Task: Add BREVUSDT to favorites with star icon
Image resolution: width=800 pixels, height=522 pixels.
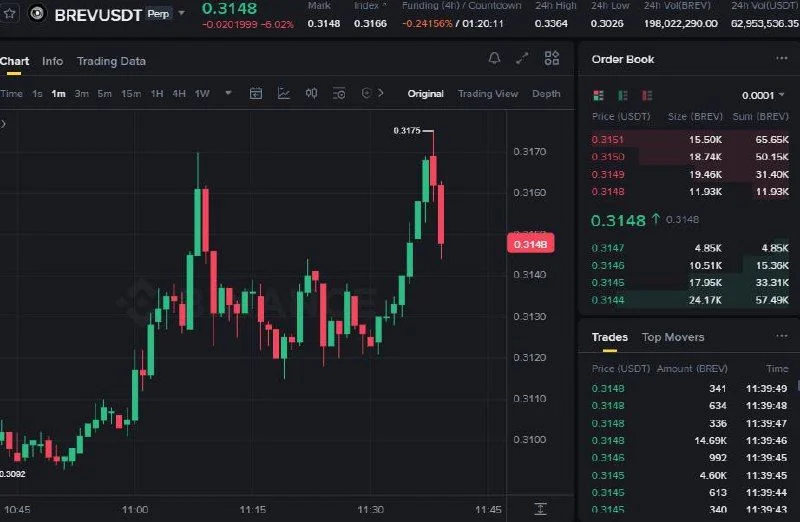Action: click(x=9, y=13)
